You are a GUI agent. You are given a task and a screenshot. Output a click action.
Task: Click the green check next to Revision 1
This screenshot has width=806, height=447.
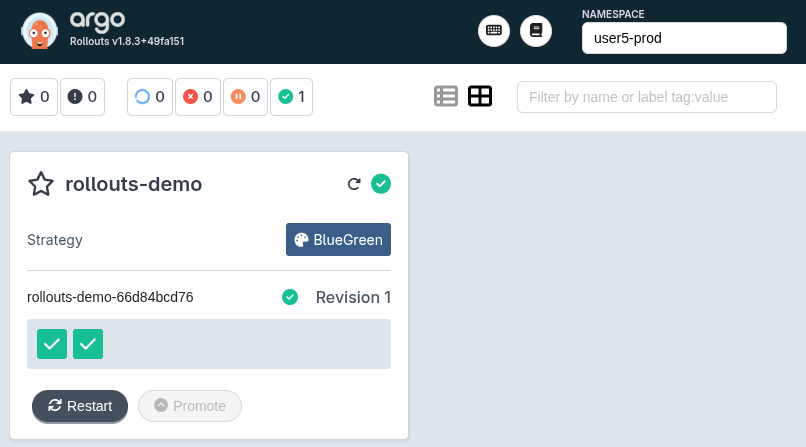290,297
